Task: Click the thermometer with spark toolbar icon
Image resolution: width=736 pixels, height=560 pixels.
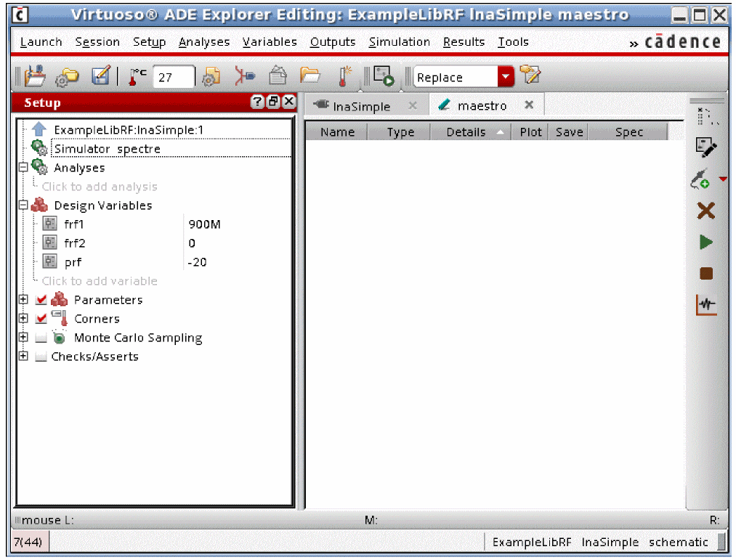Action: click(x=345, y=76)
